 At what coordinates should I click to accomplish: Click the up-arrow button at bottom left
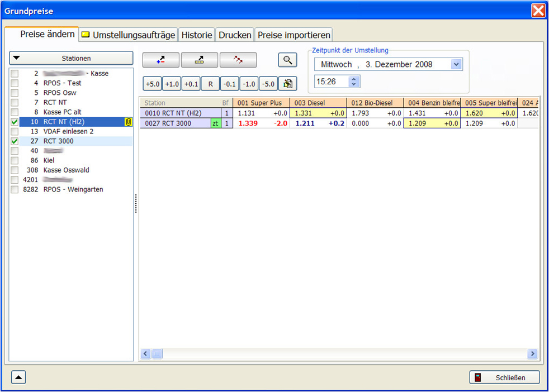tap(18, 377)
